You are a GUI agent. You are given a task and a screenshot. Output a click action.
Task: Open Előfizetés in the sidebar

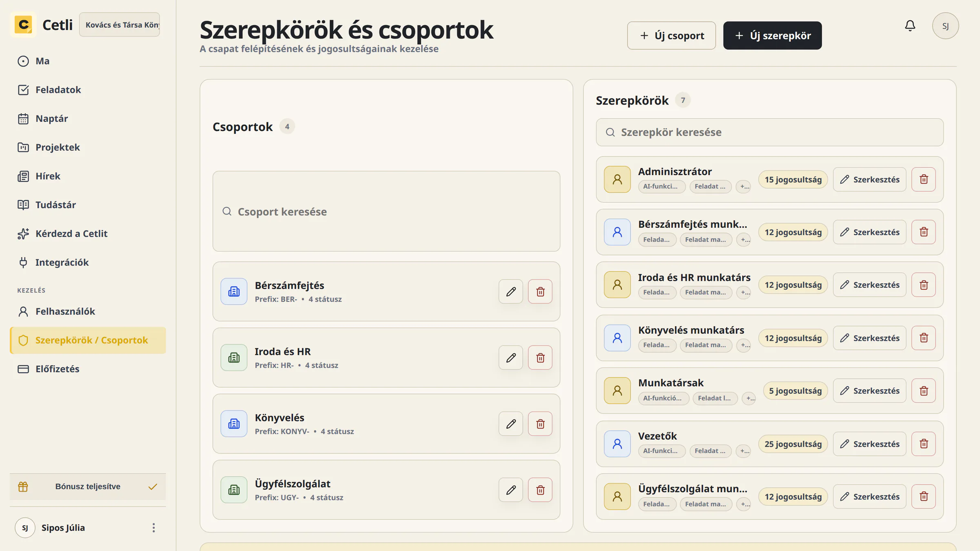[88, 369]
